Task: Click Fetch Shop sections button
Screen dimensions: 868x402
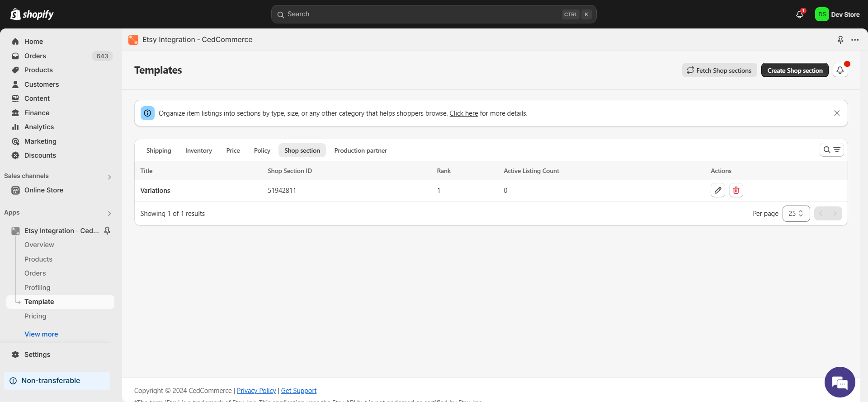Action: [719, 70]
